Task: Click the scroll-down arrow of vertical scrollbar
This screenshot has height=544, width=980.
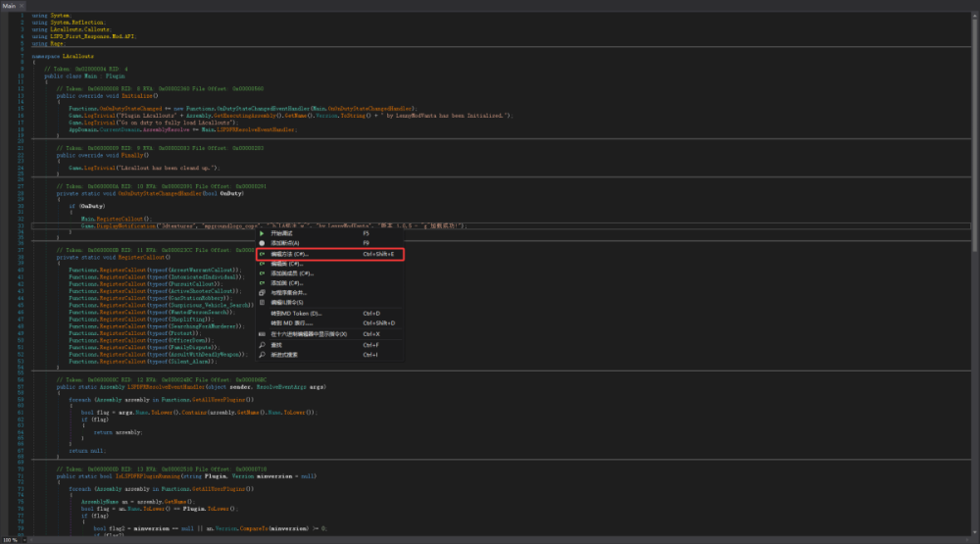Action: (x=974, y=533)
